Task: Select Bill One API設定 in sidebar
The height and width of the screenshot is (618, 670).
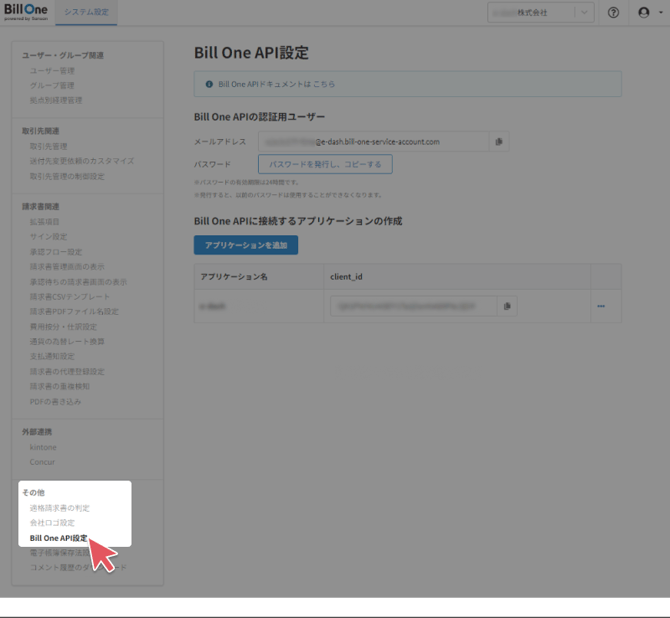Action: point(59,538)
